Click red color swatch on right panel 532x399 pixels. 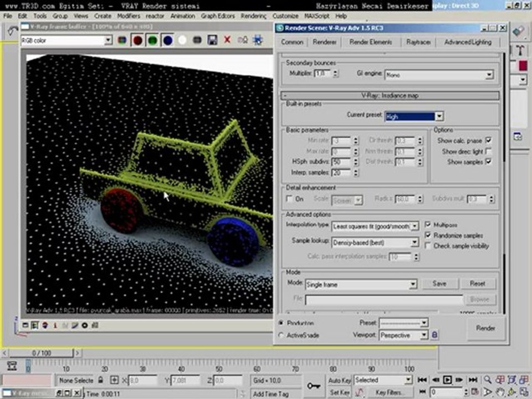(x=523, y=66)
